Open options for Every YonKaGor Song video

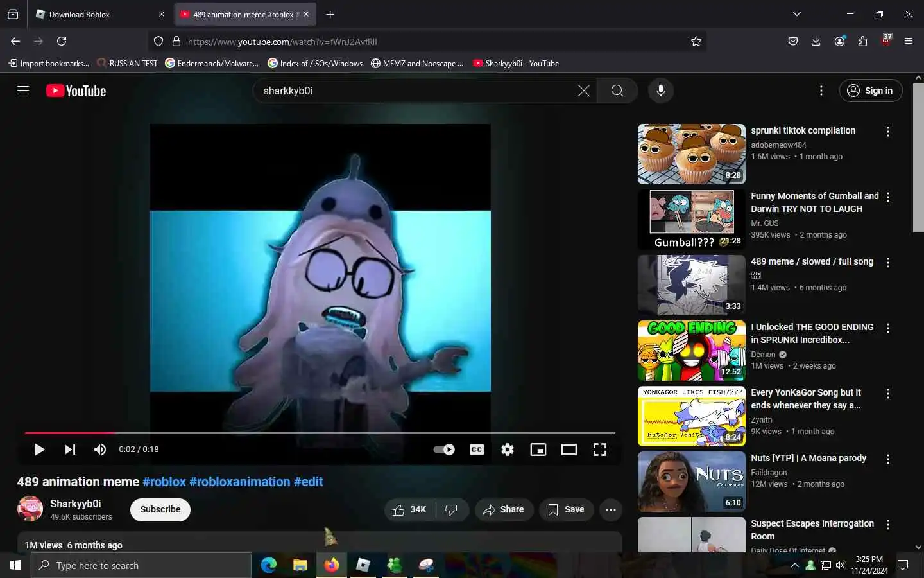[888, 394]
